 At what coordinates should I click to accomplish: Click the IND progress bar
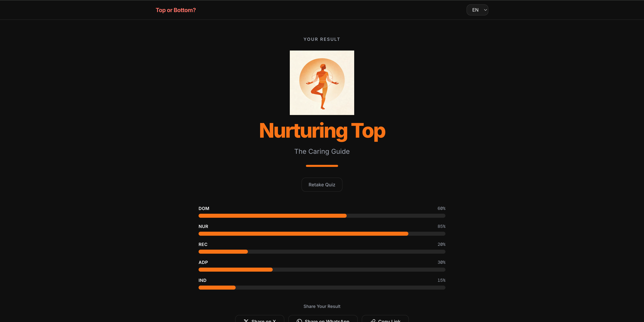(322, 288)
